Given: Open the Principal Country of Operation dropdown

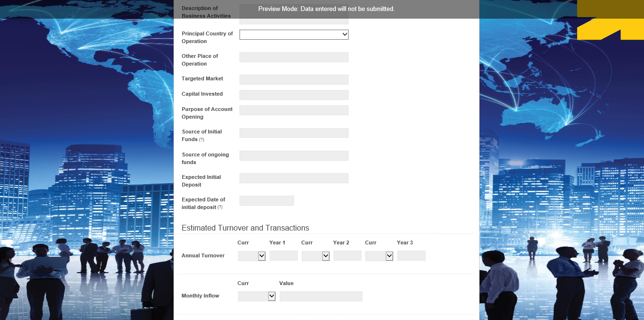Looking at the screenshot, I should pyautogui.click(x=294, y=34).
